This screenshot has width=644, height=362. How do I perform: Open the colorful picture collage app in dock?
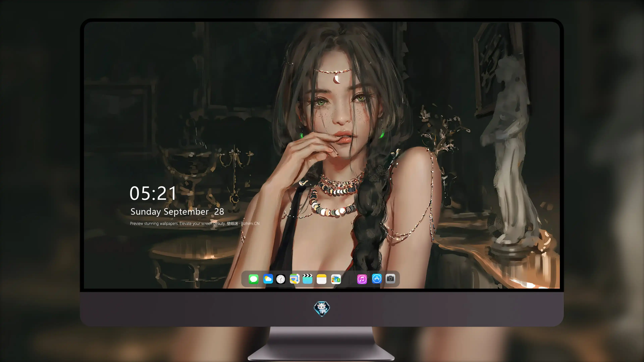pyautogui.click(x=336, y=279)
